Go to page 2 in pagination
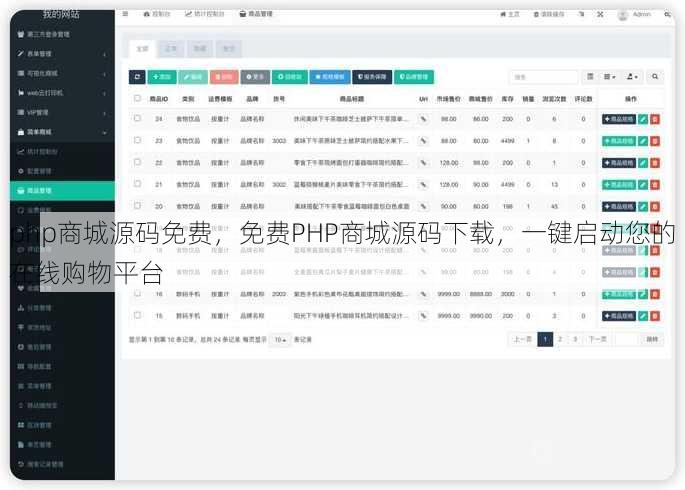This screenshot has height=490, width=685. 560,339
